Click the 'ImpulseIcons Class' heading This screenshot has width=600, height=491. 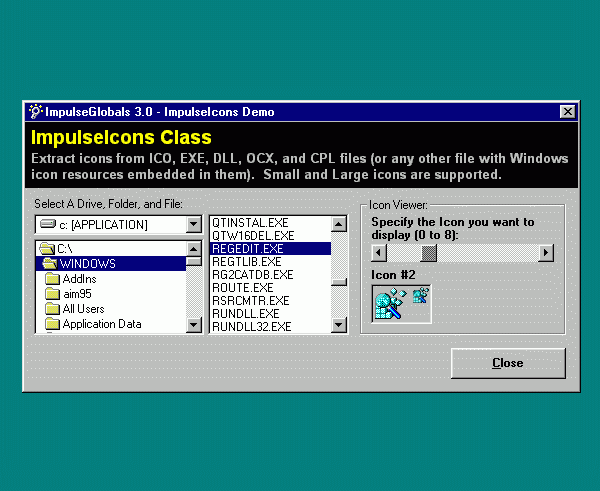point(121,137)
